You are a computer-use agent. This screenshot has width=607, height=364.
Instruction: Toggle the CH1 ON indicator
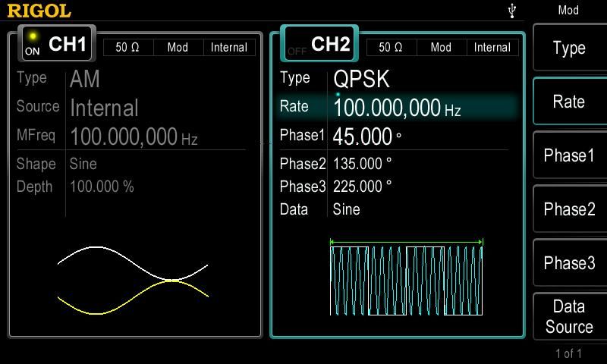tap(33, 46)
